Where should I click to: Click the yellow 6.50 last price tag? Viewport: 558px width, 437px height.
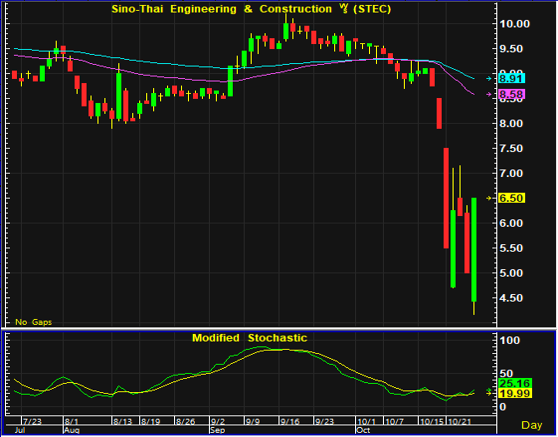[511, 198]
